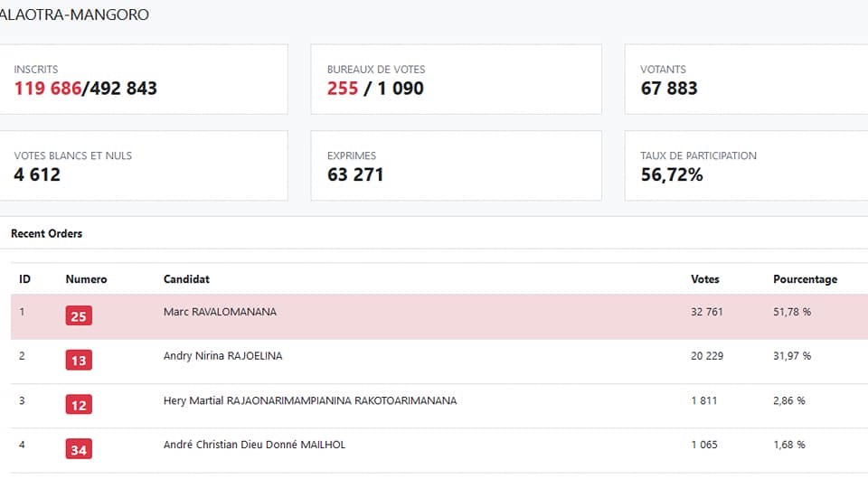Select candidate Andry Nirina RAJOELINA

pos(222,356)
